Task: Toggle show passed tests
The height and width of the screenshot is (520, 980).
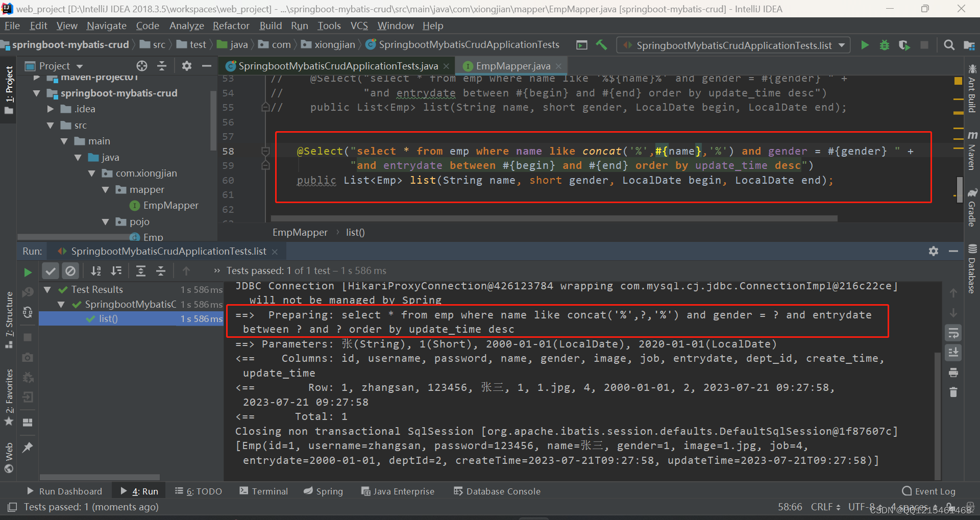Action: [50, 271]
